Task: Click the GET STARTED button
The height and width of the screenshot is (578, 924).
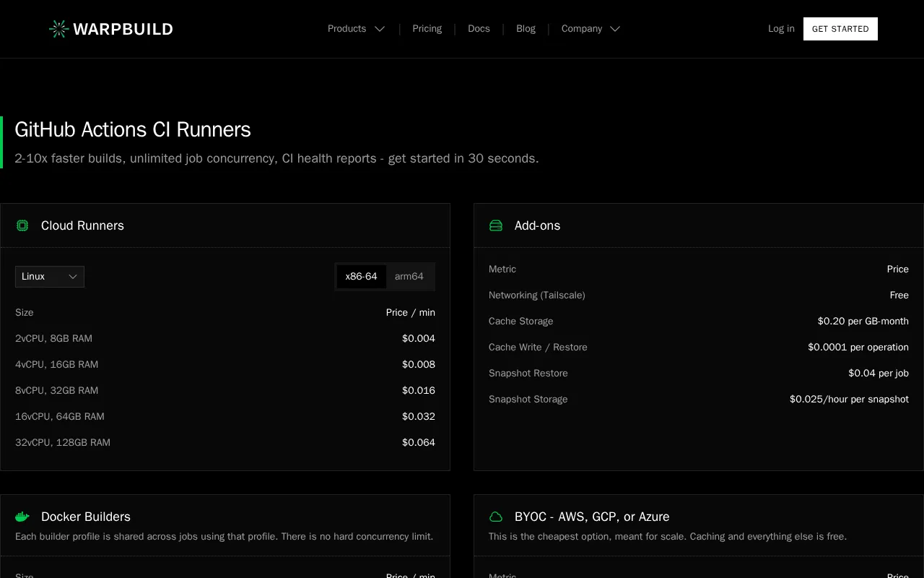Action: point(840,29)
